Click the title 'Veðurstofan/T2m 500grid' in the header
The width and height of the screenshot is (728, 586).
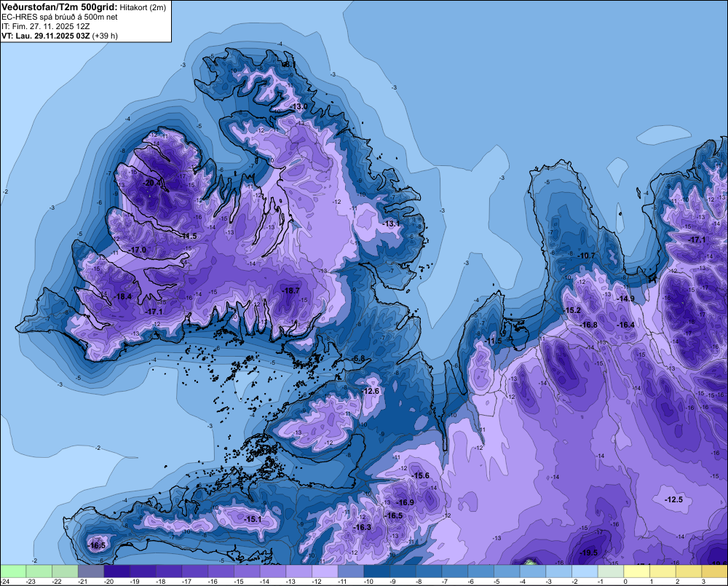[60, 7]
